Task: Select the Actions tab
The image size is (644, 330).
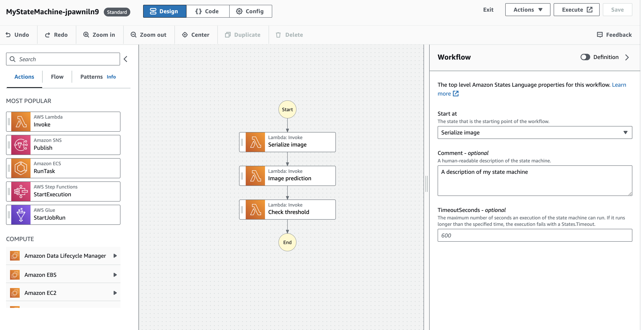Action: pos(24,77)
